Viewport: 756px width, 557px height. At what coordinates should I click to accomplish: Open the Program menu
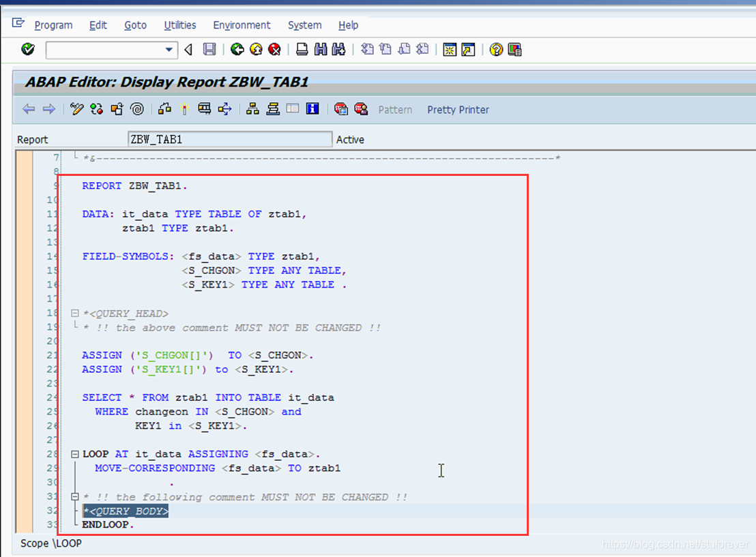53,25
